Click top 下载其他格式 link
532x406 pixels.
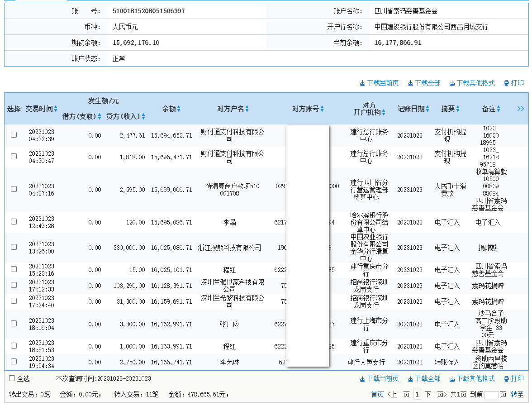[x=472, y=83]
